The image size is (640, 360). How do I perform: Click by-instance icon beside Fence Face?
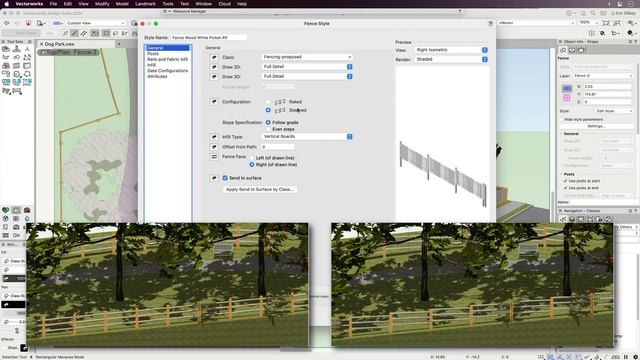point(214,157)
